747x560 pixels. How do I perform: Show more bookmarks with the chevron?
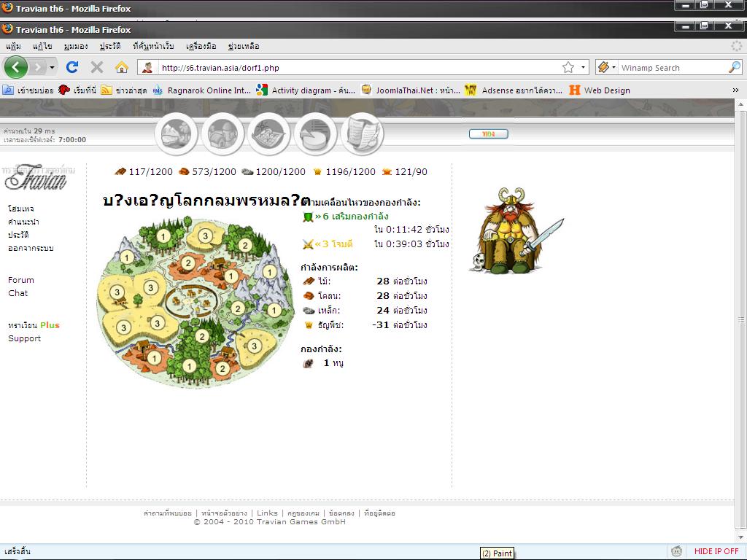pyautogui.click(x=735, y=90)
